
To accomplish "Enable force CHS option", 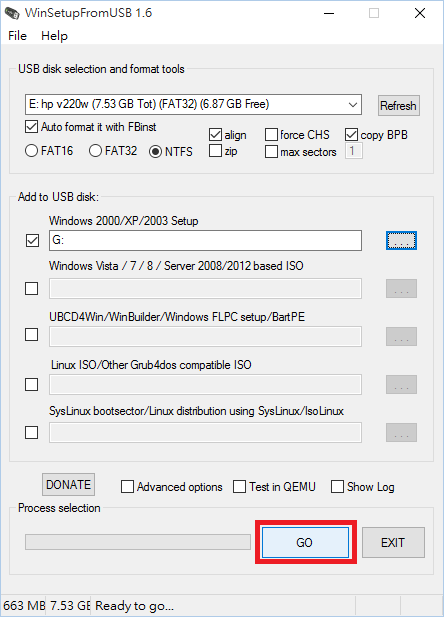I will (x=271, y=135).
